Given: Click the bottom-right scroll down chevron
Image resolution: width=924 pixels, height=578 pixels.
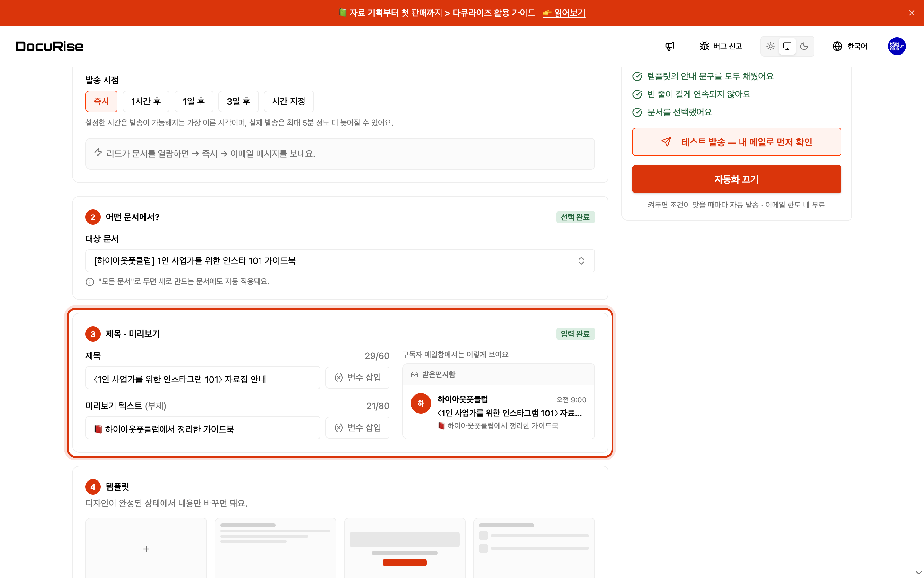Looking at the screenshot, I should coord(919,572).
